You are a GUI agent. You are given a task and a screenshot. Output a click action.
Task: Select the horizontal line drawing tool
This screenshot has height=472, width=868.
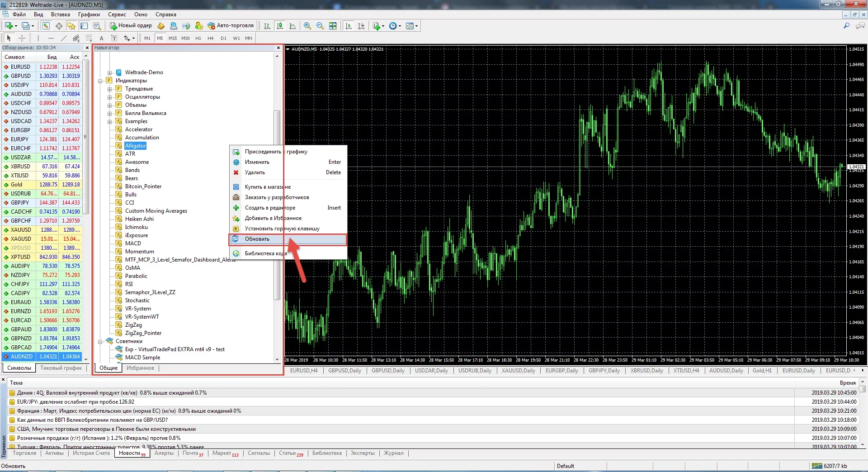pyautogui.click(x=51, y=38)
